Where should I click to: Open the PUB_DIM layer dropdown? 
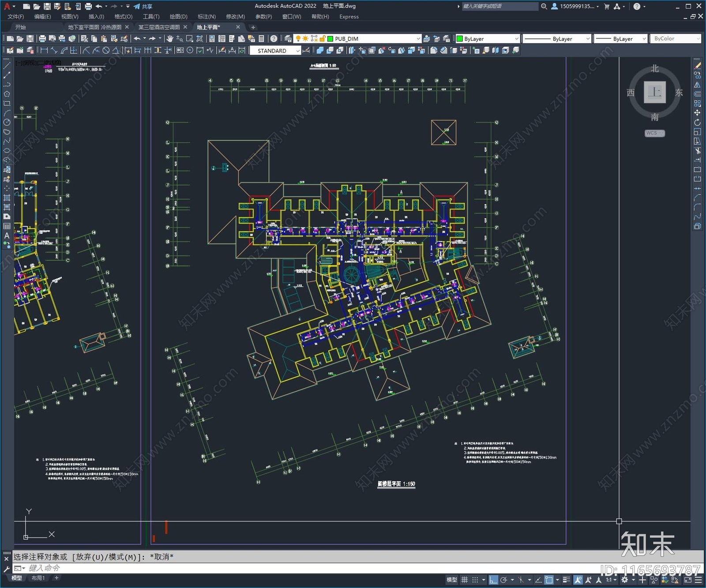coord(418,39)
